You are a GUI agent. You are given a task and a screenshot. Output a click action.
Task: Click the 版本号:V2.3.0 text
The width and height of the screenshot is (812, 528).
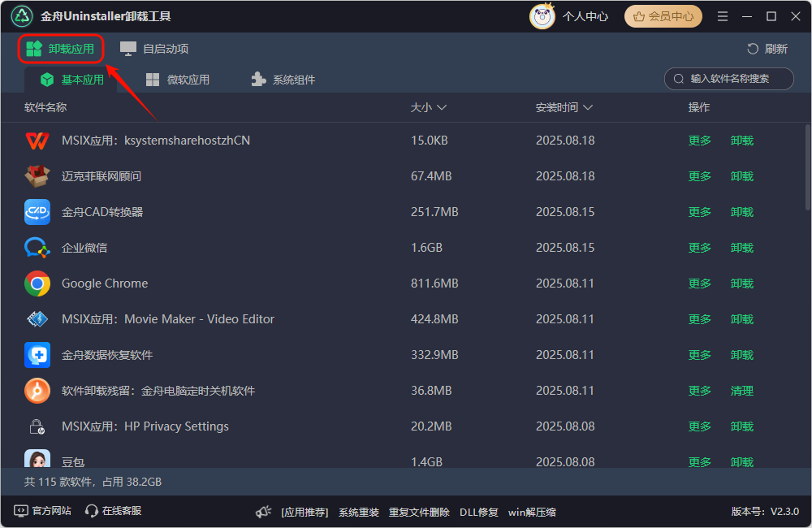pos(765,512)
